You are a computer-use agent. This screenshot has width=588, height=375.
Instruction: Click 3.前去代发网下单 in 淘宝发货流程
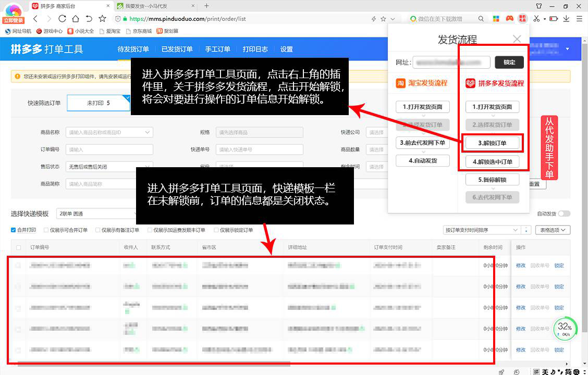[x=422, y=143]
